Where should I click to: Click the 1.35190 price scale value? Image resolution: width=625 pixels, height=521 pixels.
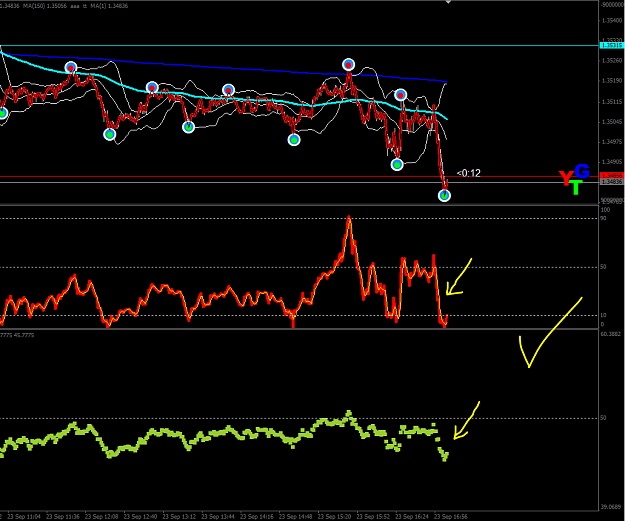pyautogui.click(x=612, y=81)
